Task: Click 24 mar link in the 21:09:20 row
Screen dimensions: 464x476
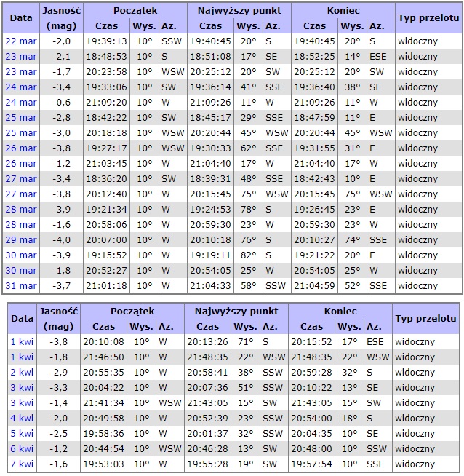Action: pyautogui.click(x=21, y=103)
